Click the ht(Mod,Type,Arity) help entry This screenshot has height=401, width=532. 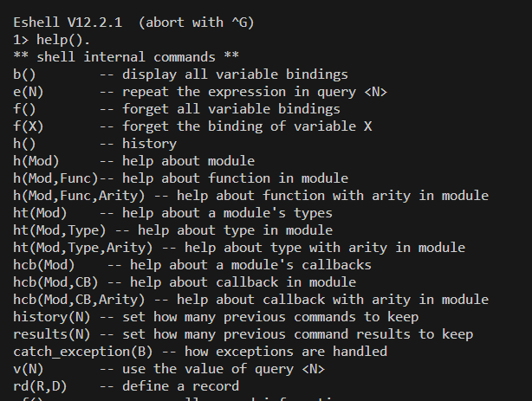227,248
